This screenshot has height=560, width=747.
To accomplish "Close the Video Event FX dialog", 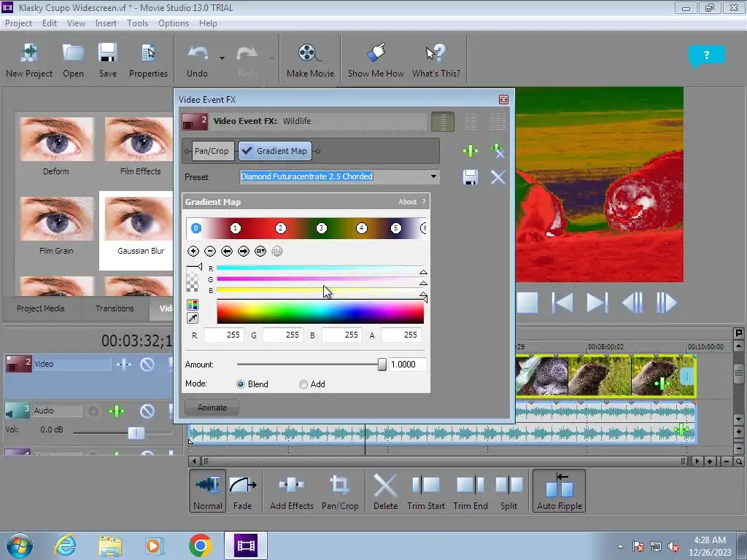I will point(503,99).
